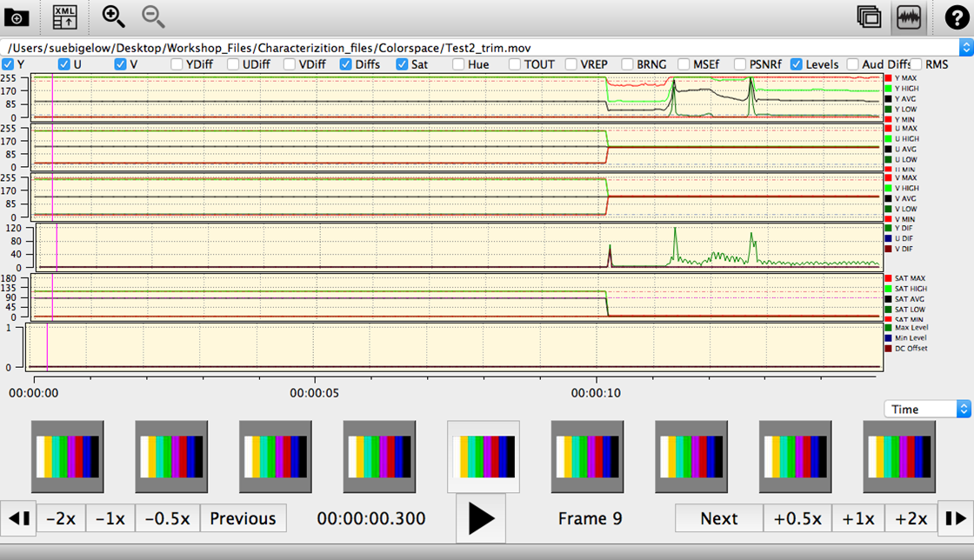Click the Y MAX legend entry

[x=901, y=78]
